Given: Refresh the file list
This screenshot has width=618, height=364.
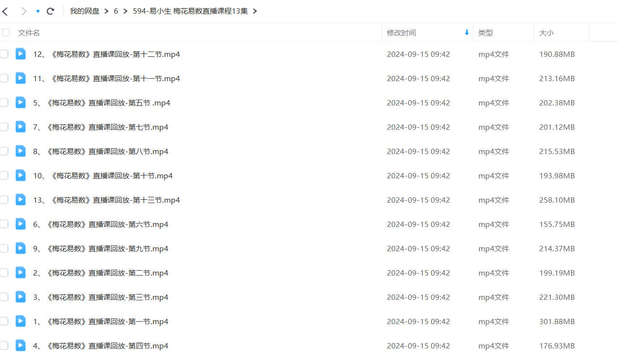Looking at the screenshot, I should 50,11.
